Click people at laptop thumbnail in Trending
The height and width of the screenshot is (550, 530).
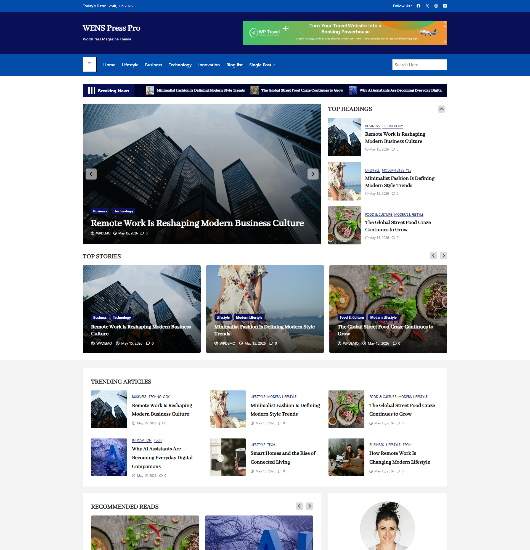[x=346, y=457]
